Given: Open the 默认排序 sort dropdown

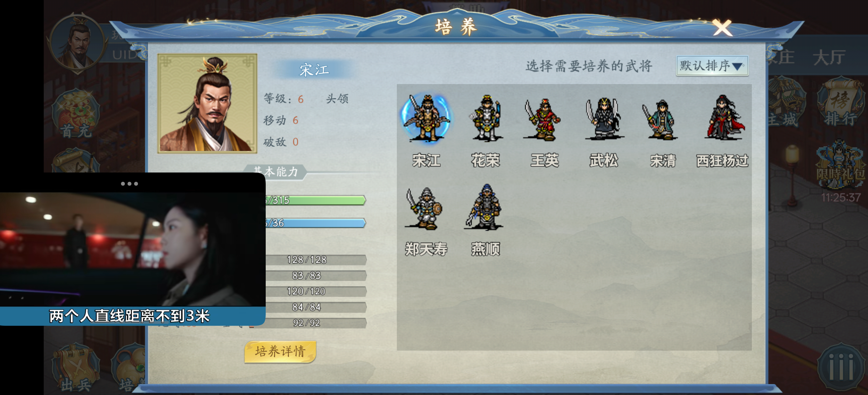Looking at the screenshot, I should (712, 66).
